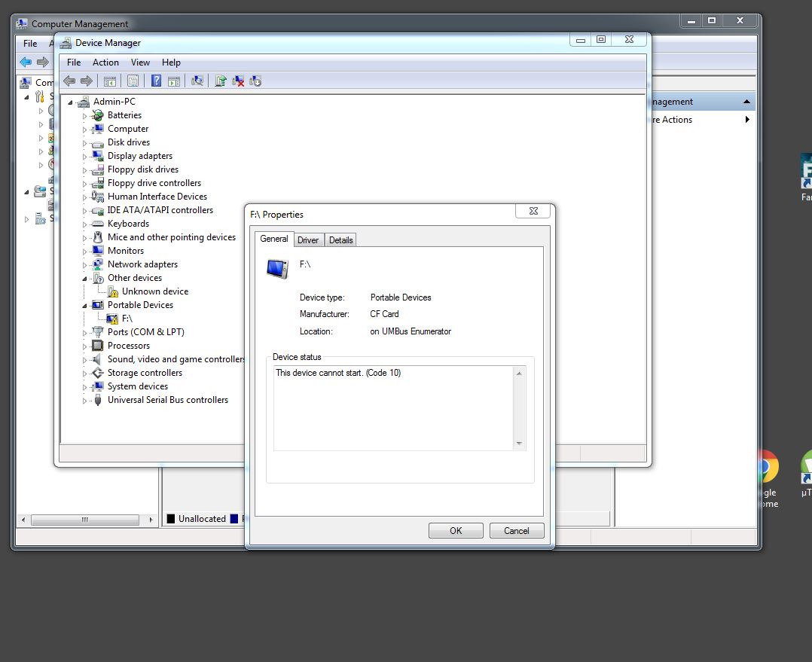Image resolution: width=812 pixels, height=662 pixels.
Task: Click the Disable device toolbar icon
Action: 255,81
